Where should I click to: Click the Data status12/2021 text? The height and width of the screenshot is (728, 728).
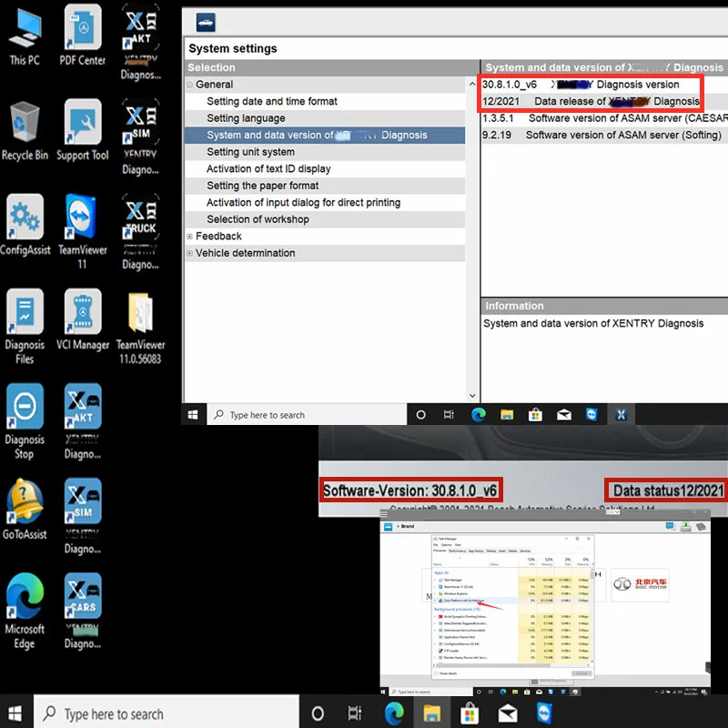coord(668,490)
